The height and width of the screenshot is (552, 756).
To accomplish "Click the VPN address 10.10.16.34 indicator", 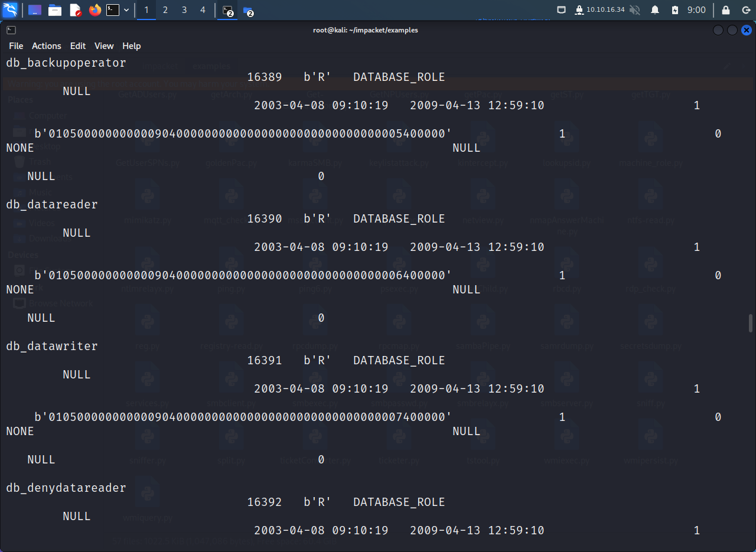I will point(599,10).
